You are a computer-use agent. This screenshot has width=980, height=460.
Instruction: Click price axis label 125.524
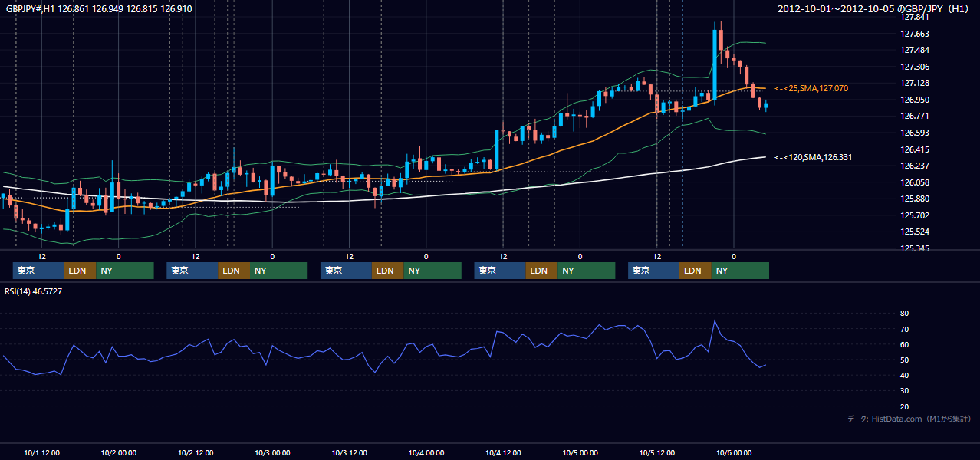tap(916, 232)
